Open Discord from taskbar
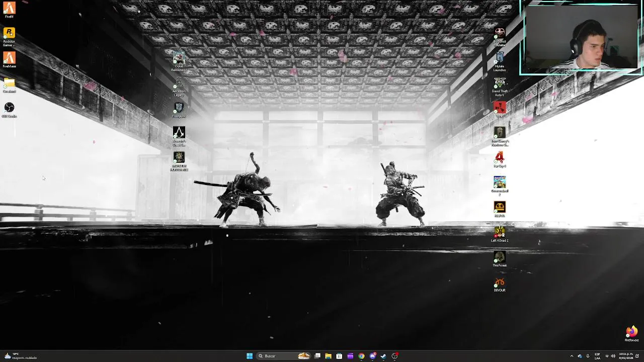This screenshot has height=362, width=644. (372, 356)
